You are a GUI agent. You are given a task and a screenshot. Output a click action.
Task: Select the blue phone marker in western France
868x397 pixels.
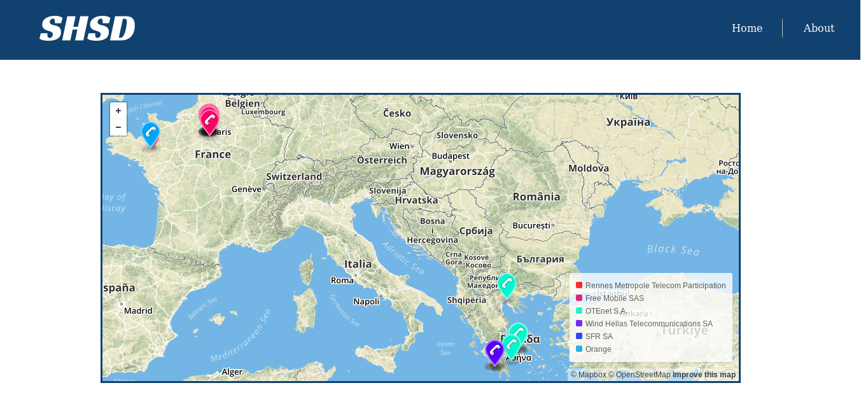[x=150, y=135]
